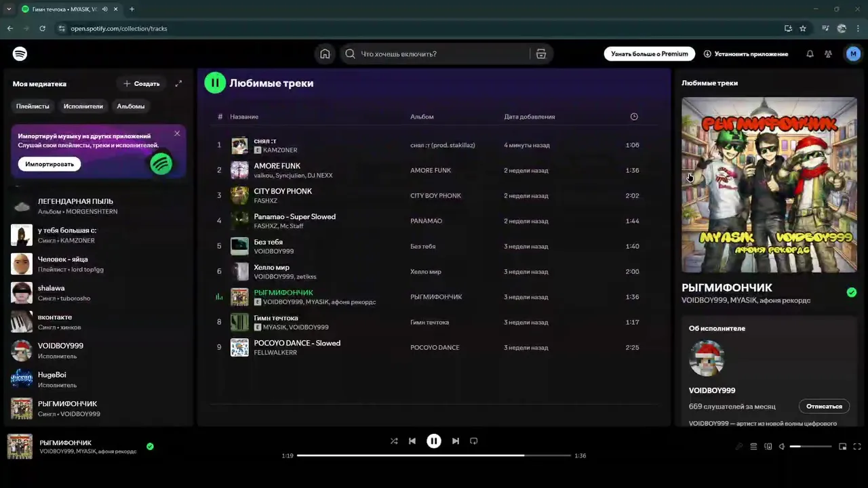Viewport: 868px width, 488px height.
Task: Open shalawa single in library
Action: (x=98, y=293)
